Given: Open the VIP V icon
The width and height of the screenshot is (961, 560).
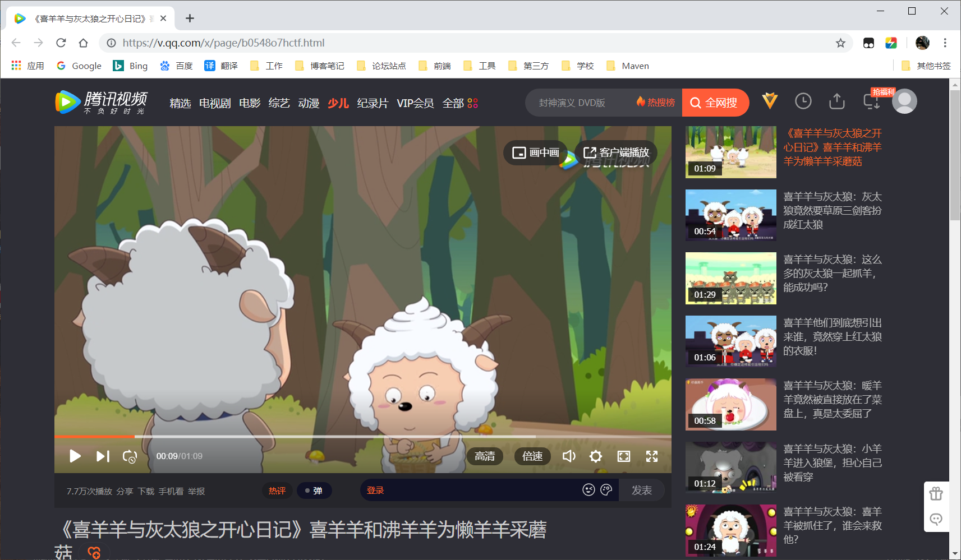Looking at the screenshot, I should click(770, 101).
